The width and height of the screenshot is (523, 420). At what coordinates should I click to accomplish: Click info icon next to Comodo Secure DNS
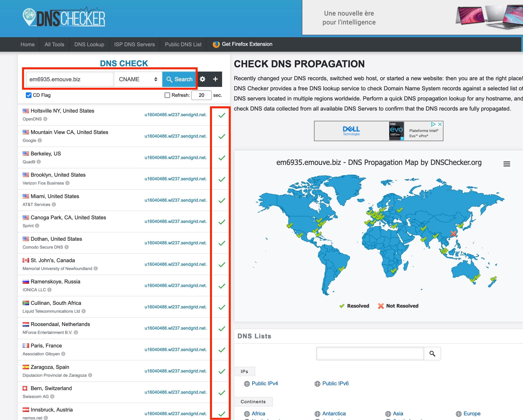pos(66,247)
